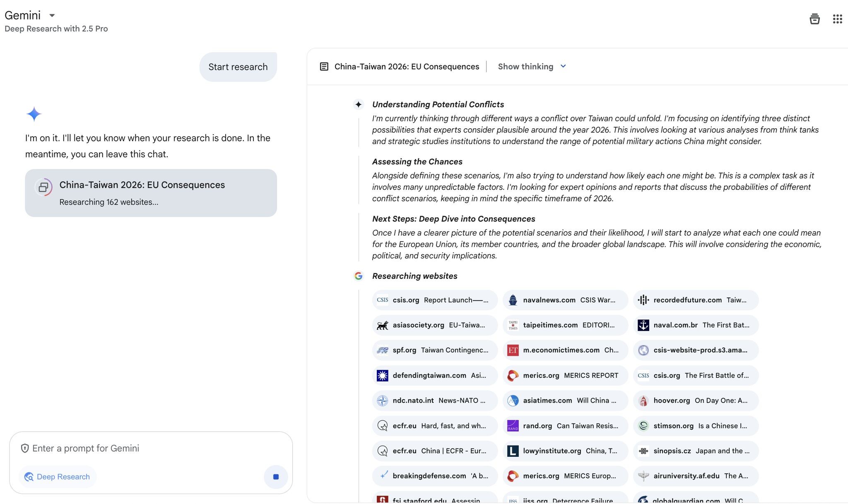The width and height of the screenshot is (848, 504).
Task: Open csis-website-prod.s3.ama... source chip
Action: click(696, 350)
